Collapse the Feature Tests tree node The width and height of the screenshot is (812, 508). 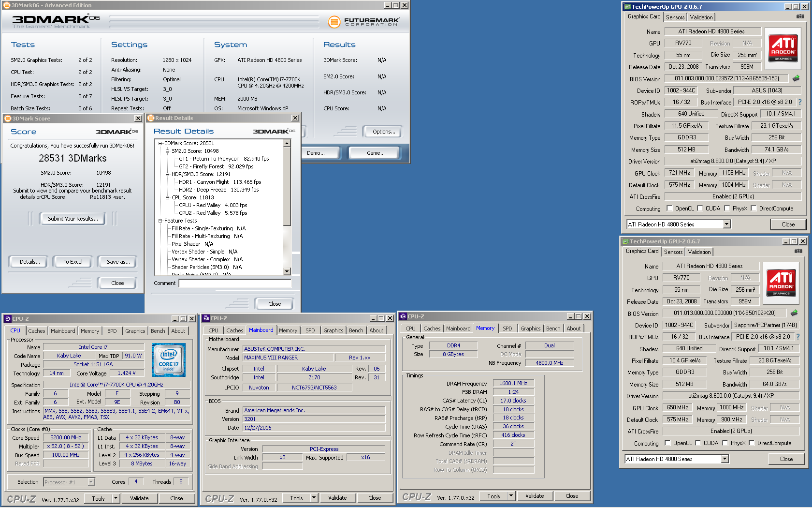pos(160,221)
